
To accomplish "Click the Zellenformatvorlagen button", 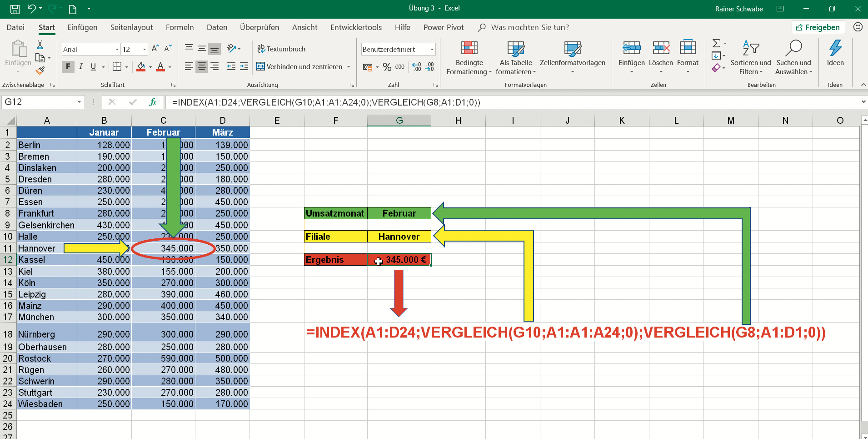I will coord(573,57).
